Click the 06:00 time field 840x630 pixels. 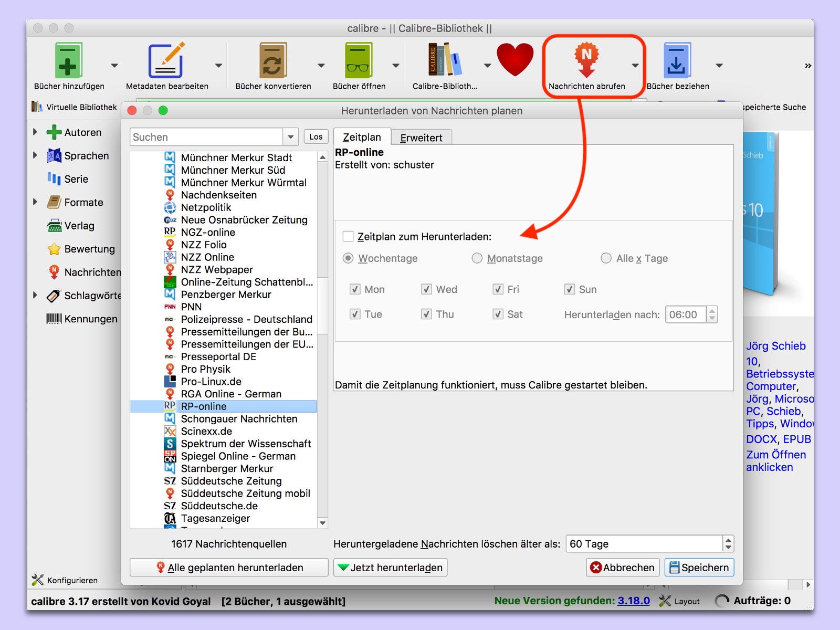tap(686, 314)
